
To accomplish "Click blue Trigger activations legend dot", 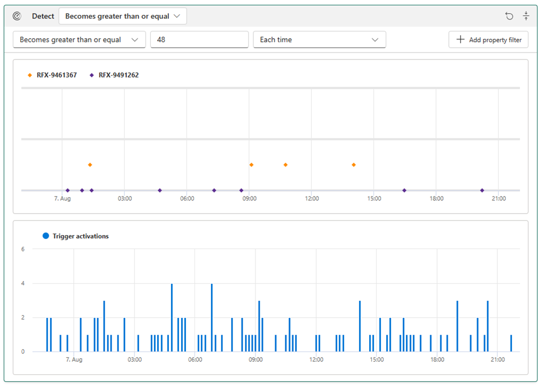I will pos(46,236).
